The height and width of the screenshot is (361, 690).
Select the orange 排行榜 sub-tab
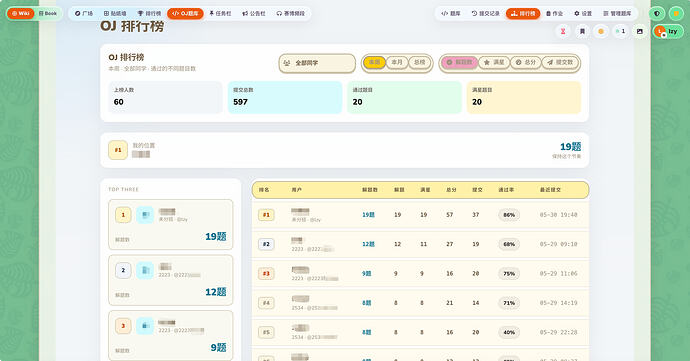[523, 14]
